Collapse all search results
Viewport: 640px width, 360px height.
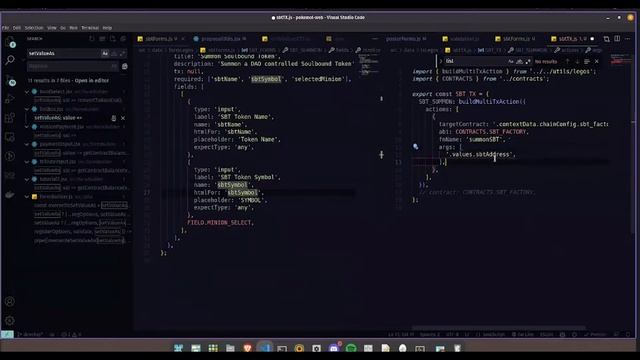(x=123, y=39)
